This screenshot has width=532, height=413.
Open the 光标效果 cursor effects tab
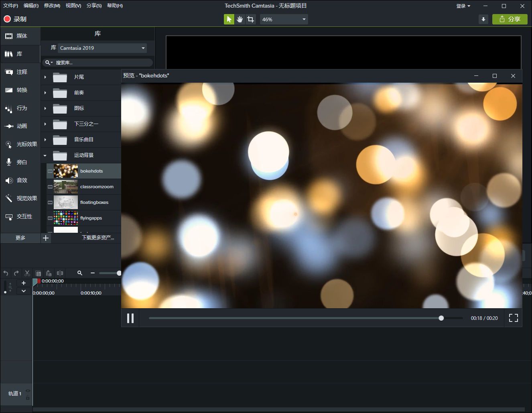pyautogui.click(x=20, y=144)
